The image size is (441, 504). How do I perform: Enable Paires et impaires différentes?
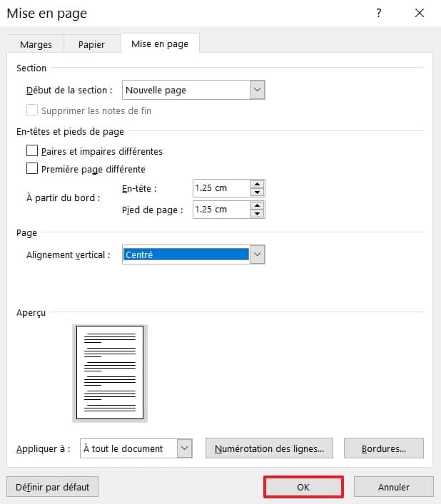[x=32, y=150]
